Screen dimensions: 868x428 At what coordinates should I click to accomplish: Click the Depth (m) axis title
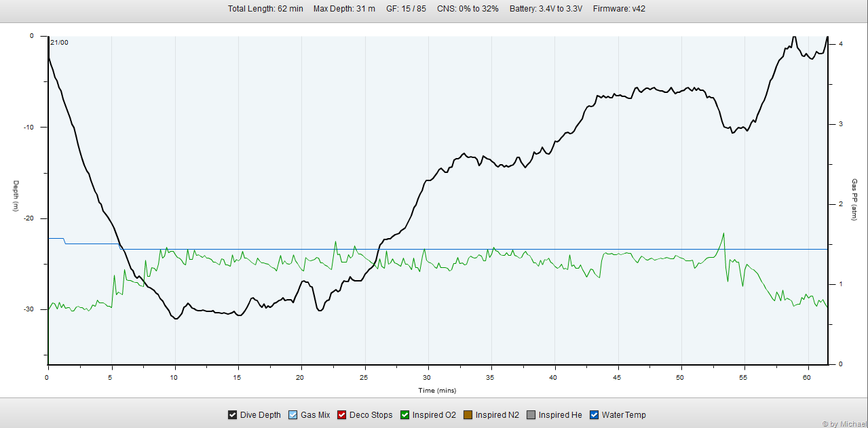tap(16, 196)
